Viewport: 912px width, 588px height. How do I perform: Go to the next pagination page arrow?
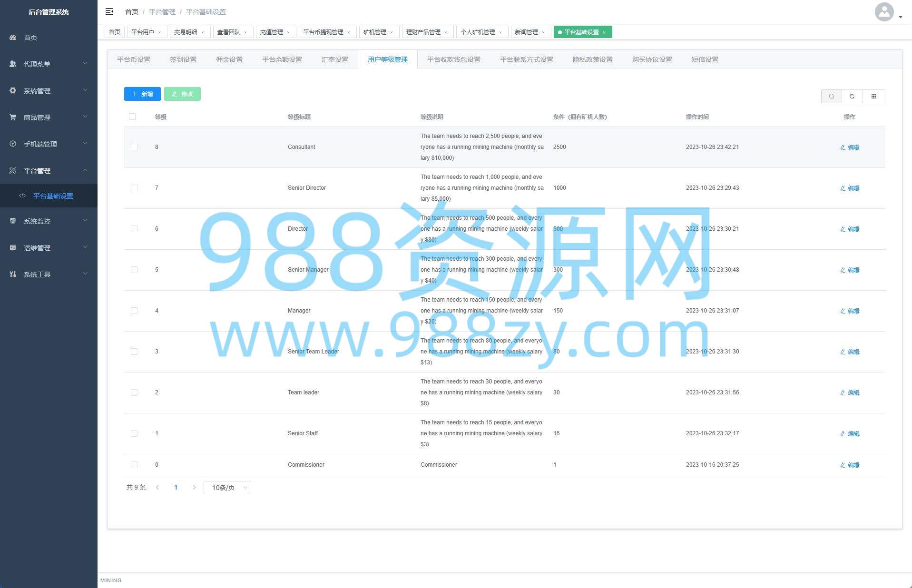pyautogui.click(x=194, y=488)
